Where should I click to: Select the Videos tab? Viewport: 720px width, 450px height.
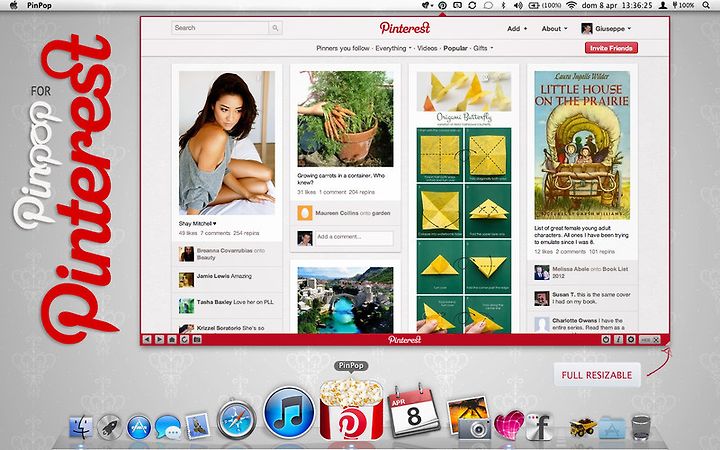427,48
